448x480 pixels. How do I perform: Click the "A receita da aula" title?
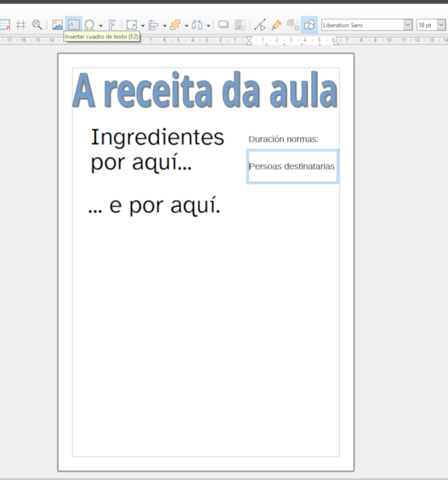coord(204,92)
